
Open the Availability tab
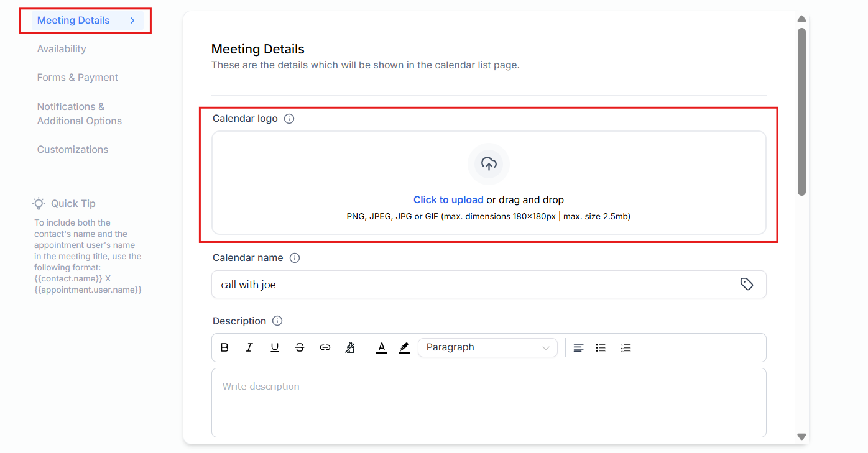(62, 49)
